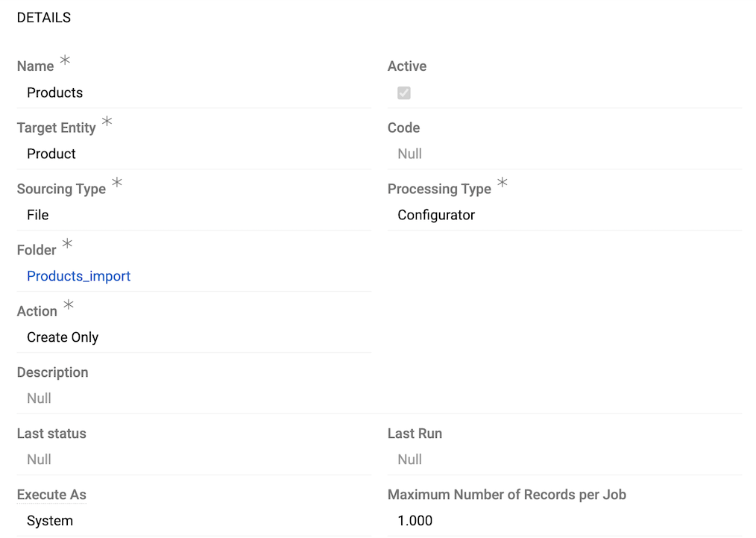Open the Execute As selector showing System

[x=50, y=520]
